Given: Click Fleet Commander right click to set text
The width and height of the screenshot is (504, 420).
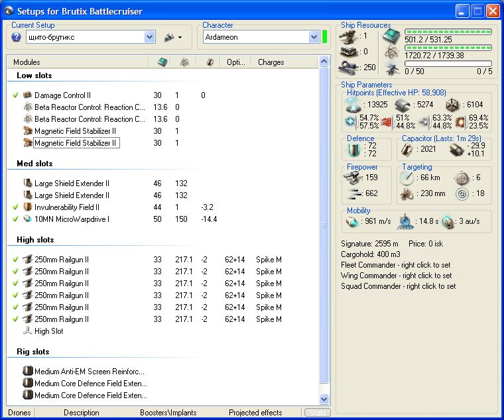Looking at the screenshot, I should pyautogui.click(x=395, y=265).
